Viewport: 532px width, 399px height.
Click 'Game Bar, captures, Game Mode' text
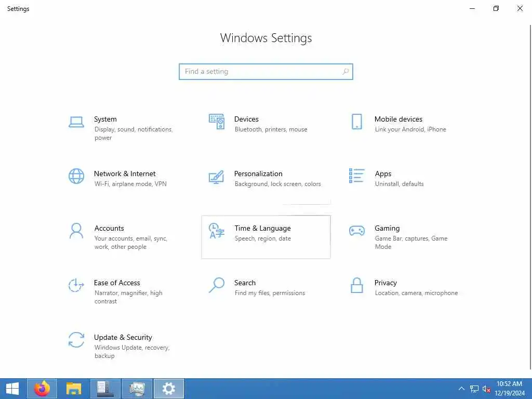coord(411,243)
